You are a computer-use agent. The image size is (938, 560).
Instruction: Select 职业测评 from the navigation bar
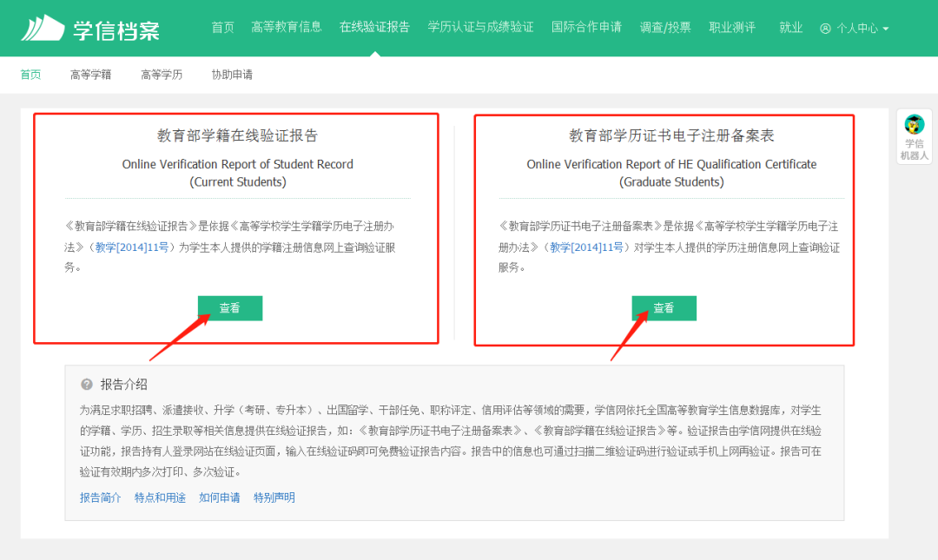pyautogui.click(x=732, y=26)
